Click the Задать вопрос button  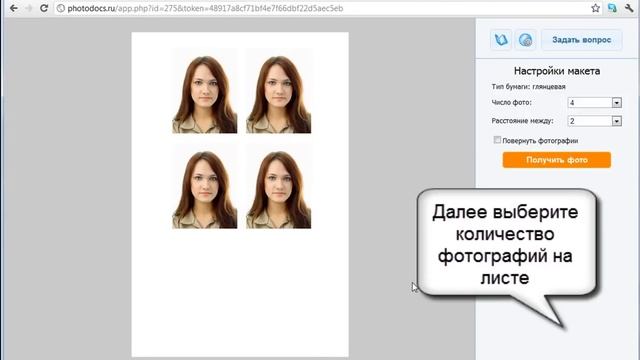pyautogui.click(x=582, y=40)
